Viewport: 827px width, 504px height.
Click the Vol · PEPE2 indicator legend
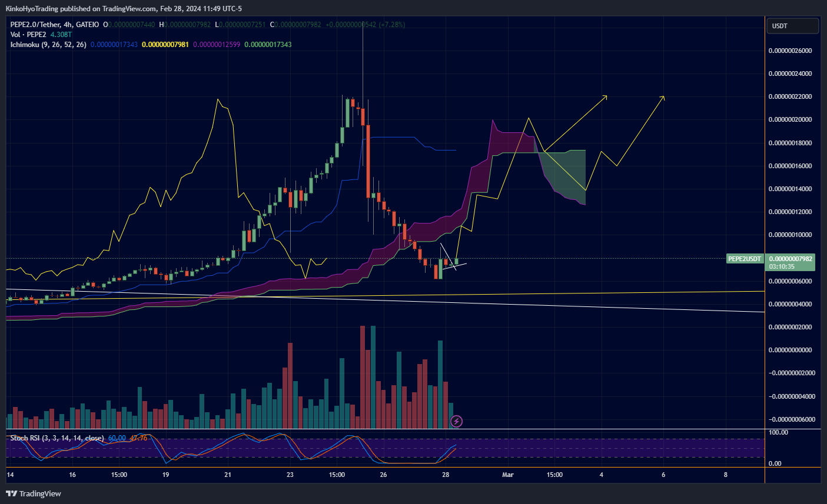(x=28, y=35)
